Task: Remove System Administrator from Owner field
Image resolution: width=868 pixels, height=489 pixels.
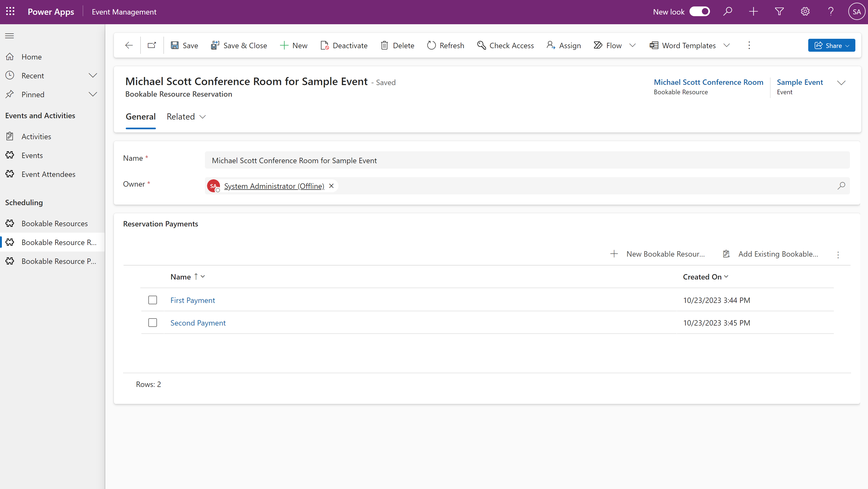Action: [x=331, y=186]
